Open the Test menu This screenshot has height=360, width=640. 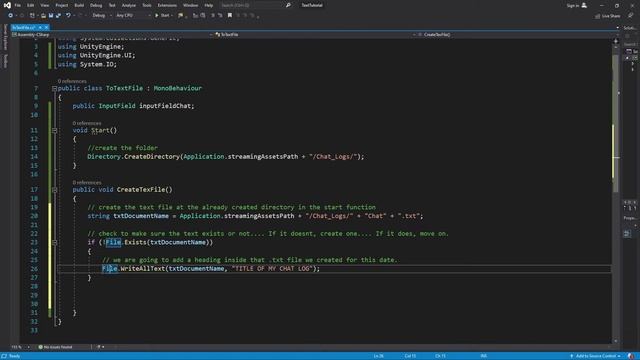(112, 5)
